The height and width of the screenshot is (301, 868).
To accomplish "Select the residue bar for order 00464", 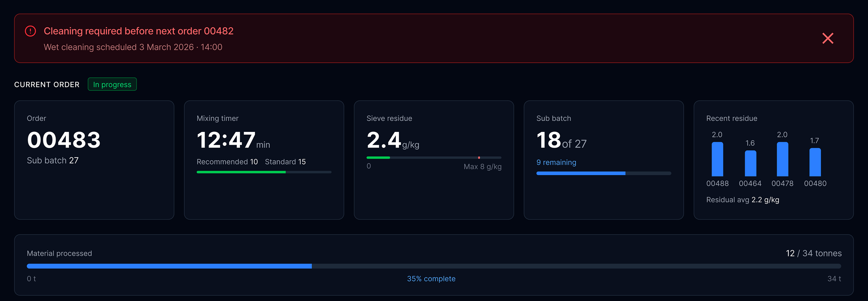I will click(750, 163).
